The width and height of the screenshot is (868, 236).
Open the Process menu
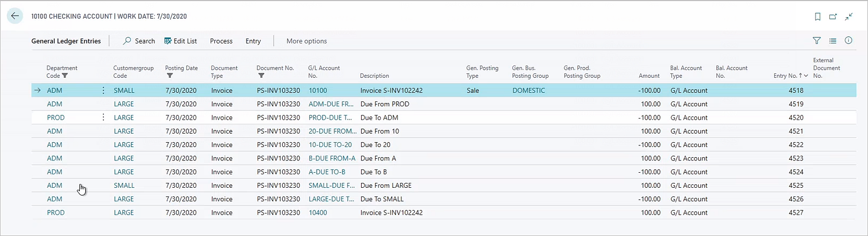tap(221, 41)
